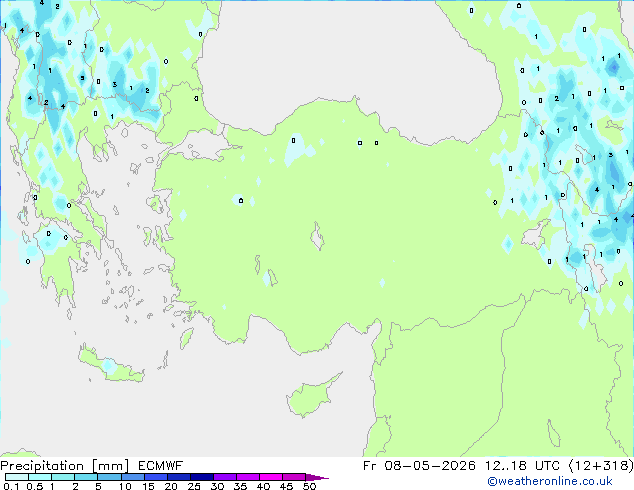Click the '20' legend value
The image size is (634, 490).
click(x=171, y=486)
